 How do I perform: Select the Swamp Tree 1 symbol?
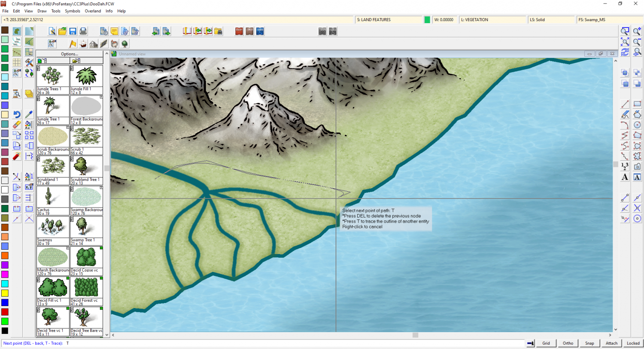tap(86, 230)
